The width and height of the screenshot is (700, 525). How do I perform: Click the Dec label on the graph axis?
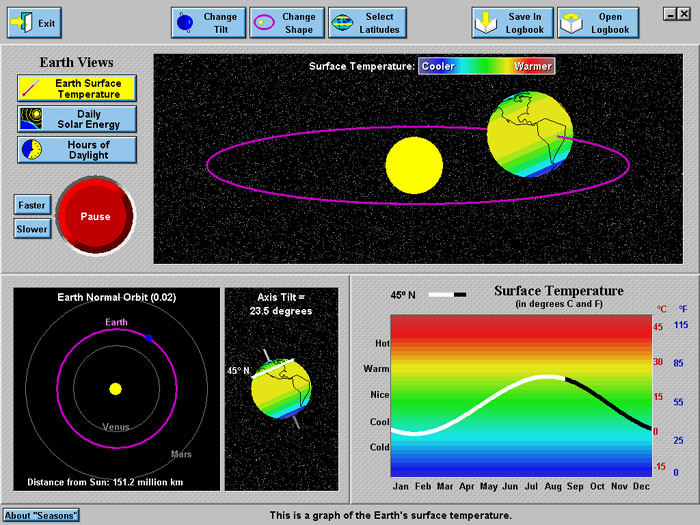(641, 486)
